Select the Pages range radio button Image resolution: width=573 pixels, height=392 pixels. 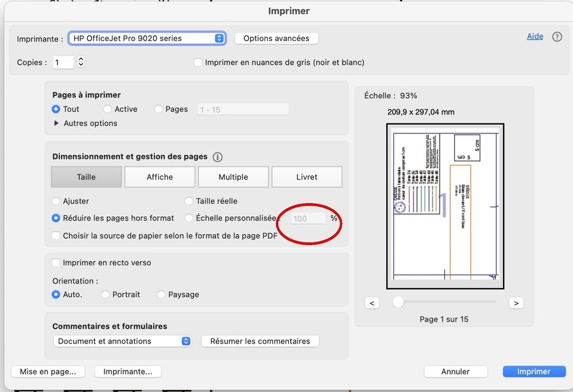point(158,109)
